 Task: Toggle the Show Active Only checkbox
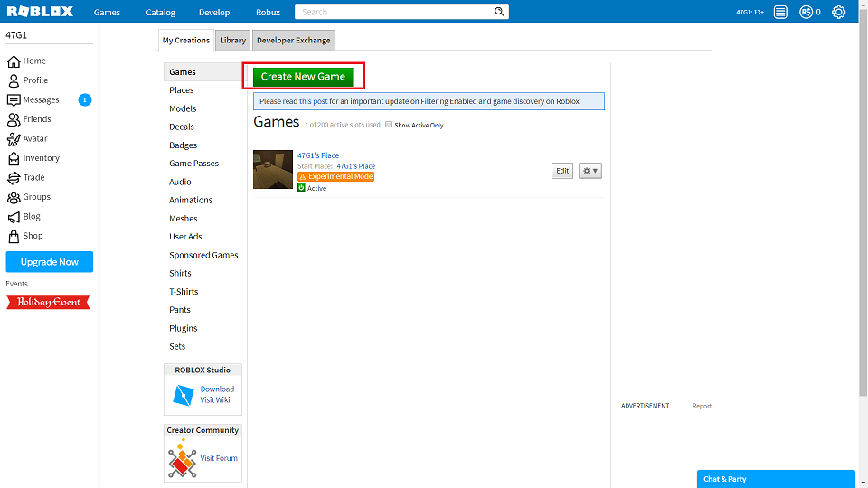388,125
